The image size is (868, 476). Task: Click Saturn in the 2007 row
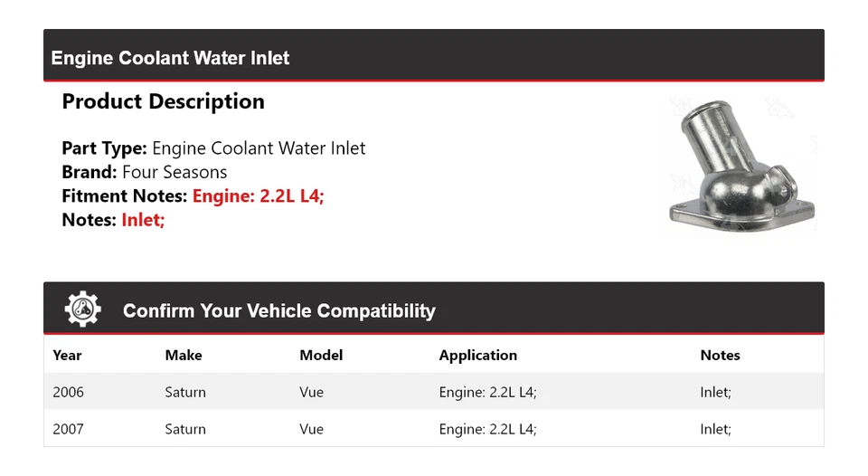185,429
